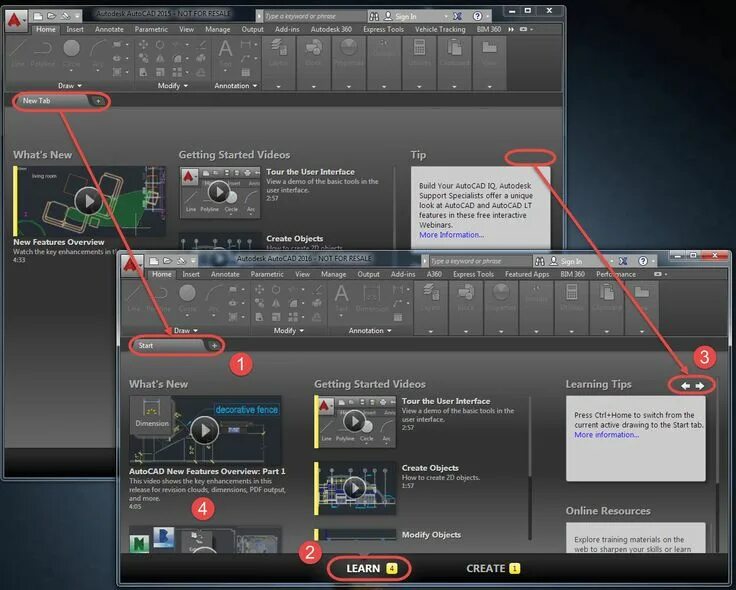Select the Line tool in AutoCAD 2015 ribbon
The image size is (736, 590).
pyautogui.click(x=18, y=53)
